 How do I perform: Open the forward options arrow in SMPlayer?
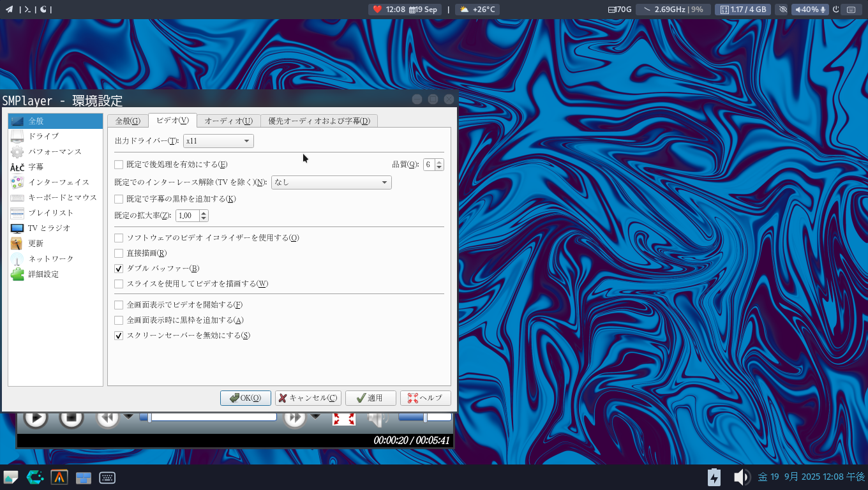(315, 417)
